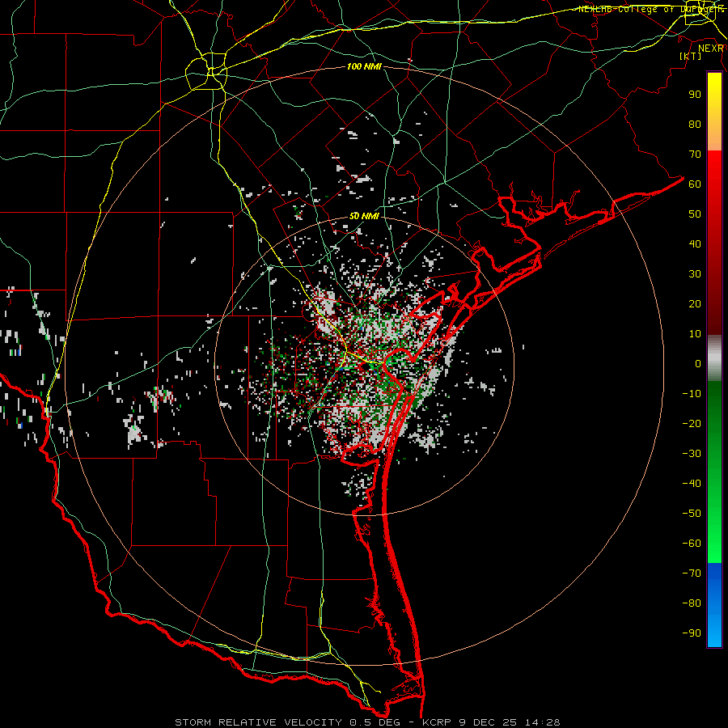Click the 20 value on the velocity scale
Screen dimensions: 728x728
695,304
